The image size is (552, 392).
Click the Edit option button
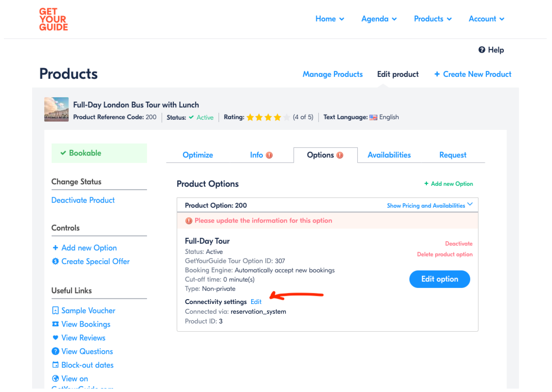click(x=440, y=279)
